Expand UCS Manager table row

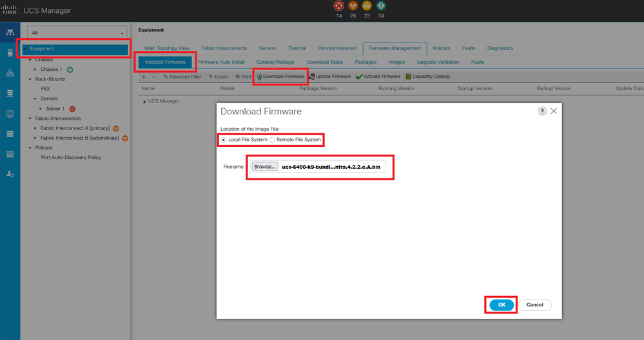click(144, 102)
